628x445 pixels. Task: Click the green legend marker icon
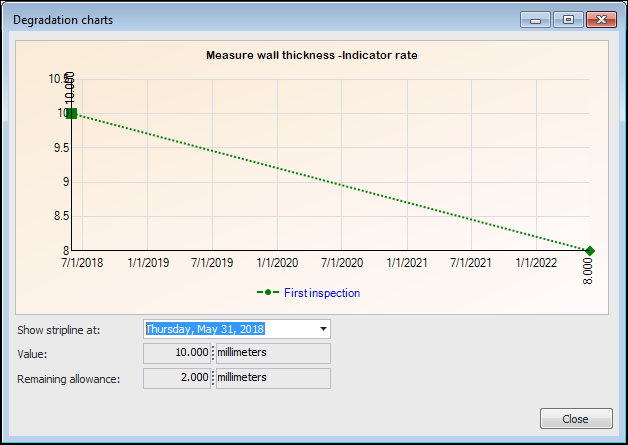pyautogui.click(x=268, y=292)
